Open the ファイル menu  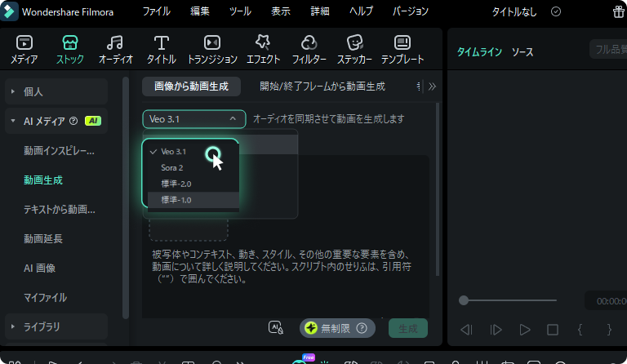pyautogui.click(x=157, y=11)
